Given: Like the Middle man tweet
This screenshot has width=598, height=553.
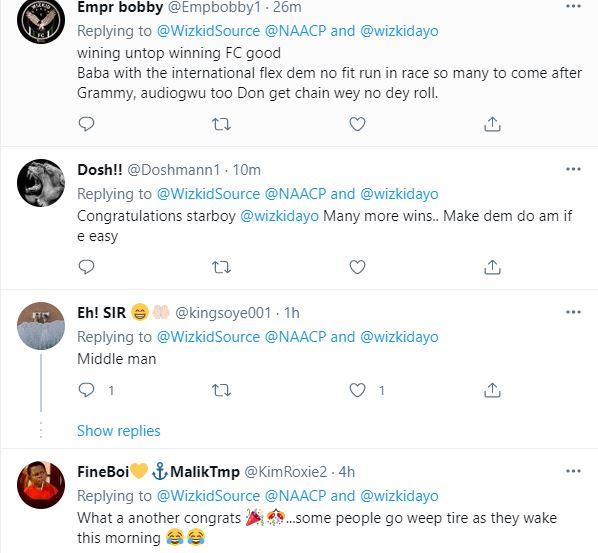Looking at the screenshot, I should (x=357, y=390).
